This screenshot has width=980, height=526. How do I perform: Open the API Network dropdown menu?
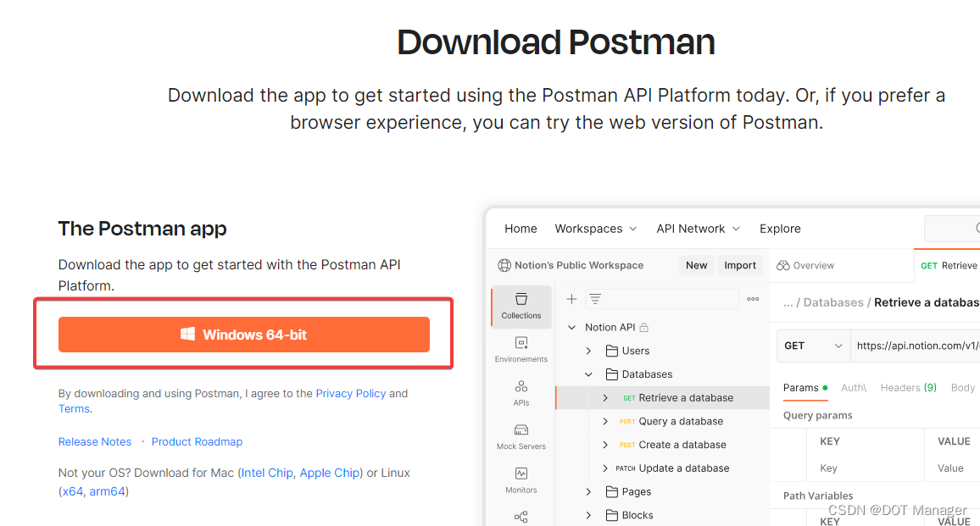(x=698, y=229)
